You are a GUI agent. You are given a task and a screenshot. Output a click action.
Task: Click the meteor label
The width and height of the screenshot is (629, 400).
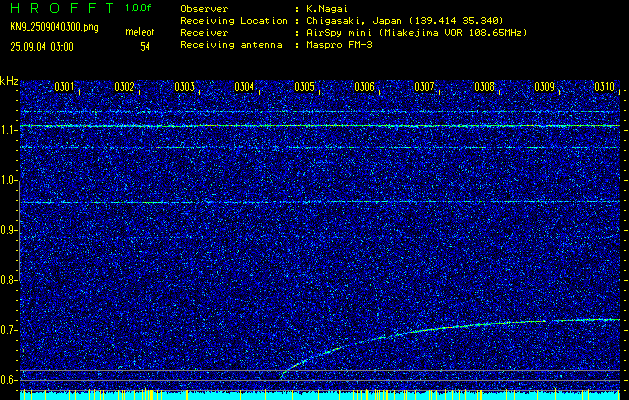140,32
